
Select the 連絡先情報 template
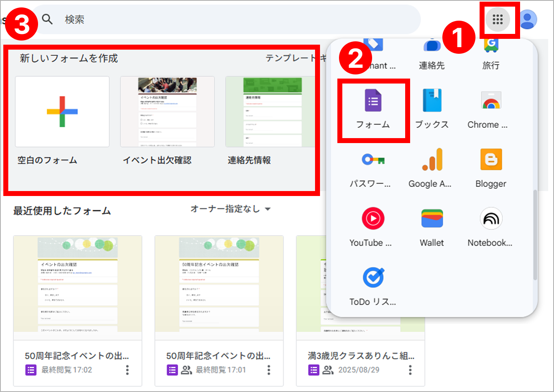(x=269, y=112)
